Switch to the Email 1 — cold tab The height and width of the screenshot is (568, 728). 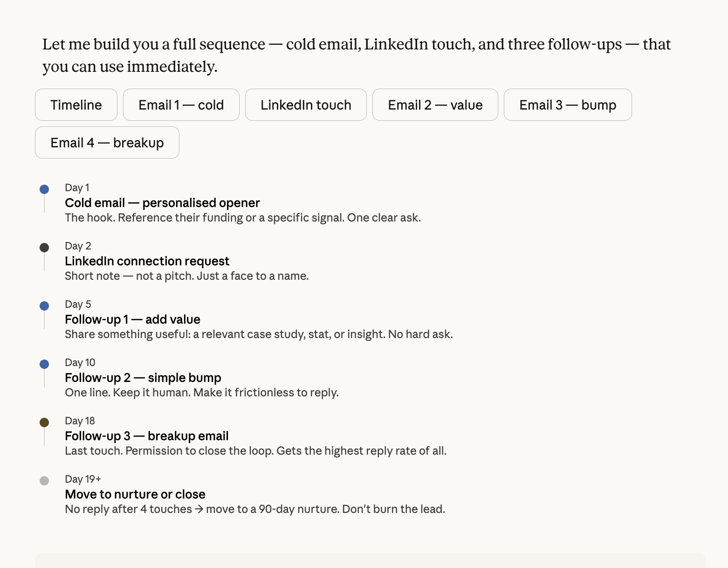click(181, 105)
